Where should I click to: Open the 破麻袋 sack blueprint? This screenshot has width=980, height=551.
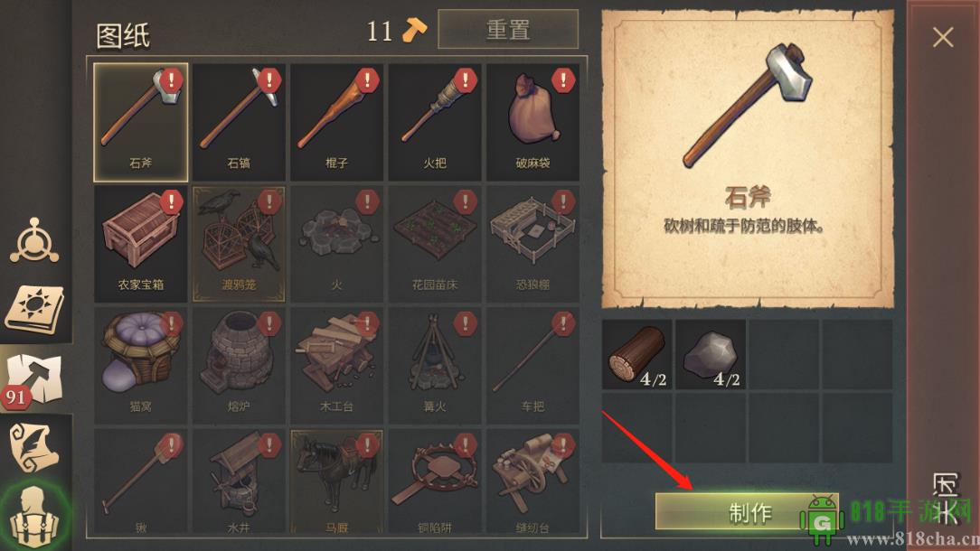pos(532,123)
